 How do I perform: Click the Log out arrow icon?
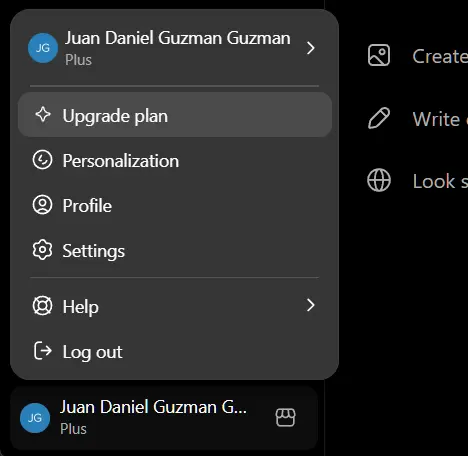pos(43,351)
